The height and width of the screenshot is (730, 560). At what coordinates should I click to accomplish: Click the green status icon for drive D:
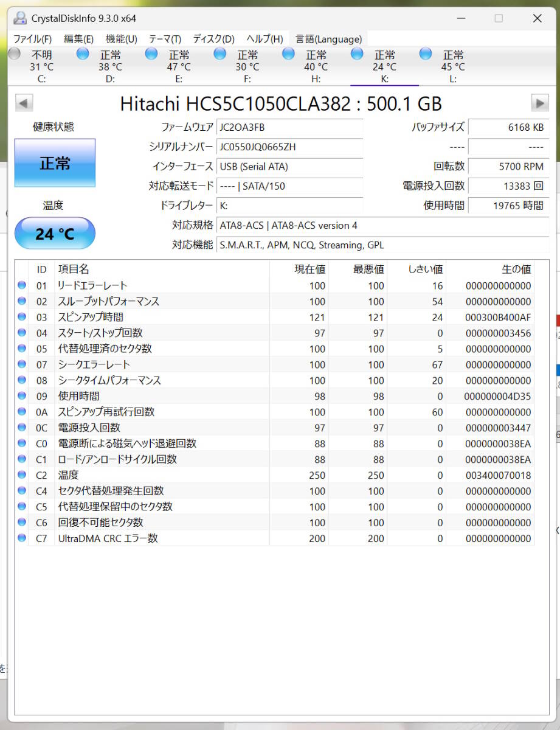(x=83, y=54)
